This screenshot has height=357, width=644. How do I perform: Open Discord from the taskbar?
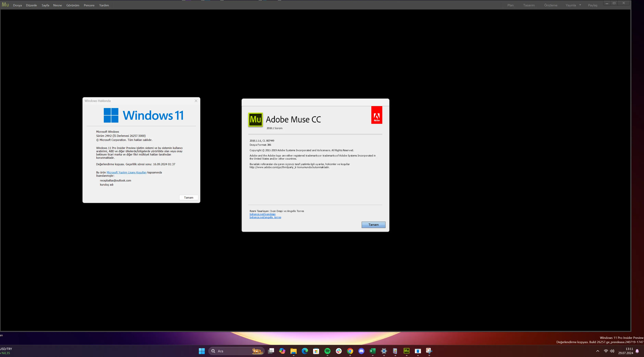coord(361,351)
